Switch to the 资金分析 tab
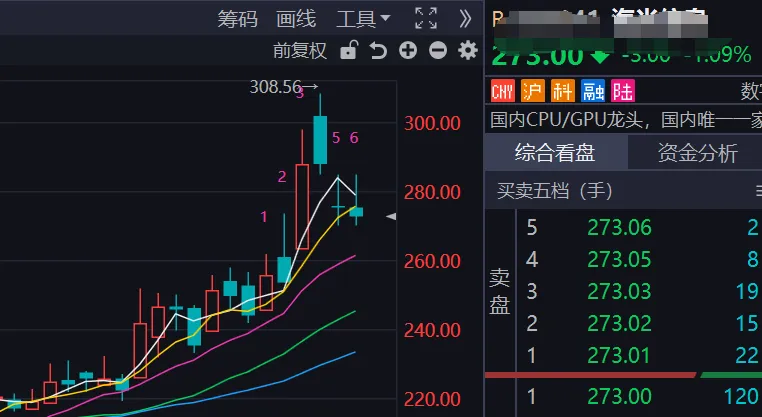This screenshot has height=417, width=762. (x=698, y=153)
